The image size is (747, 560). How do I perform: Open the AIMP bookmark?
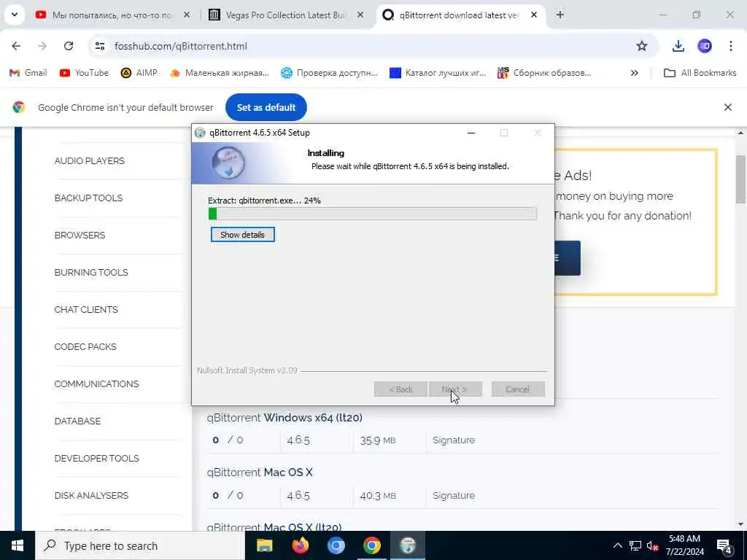point(139,73)
